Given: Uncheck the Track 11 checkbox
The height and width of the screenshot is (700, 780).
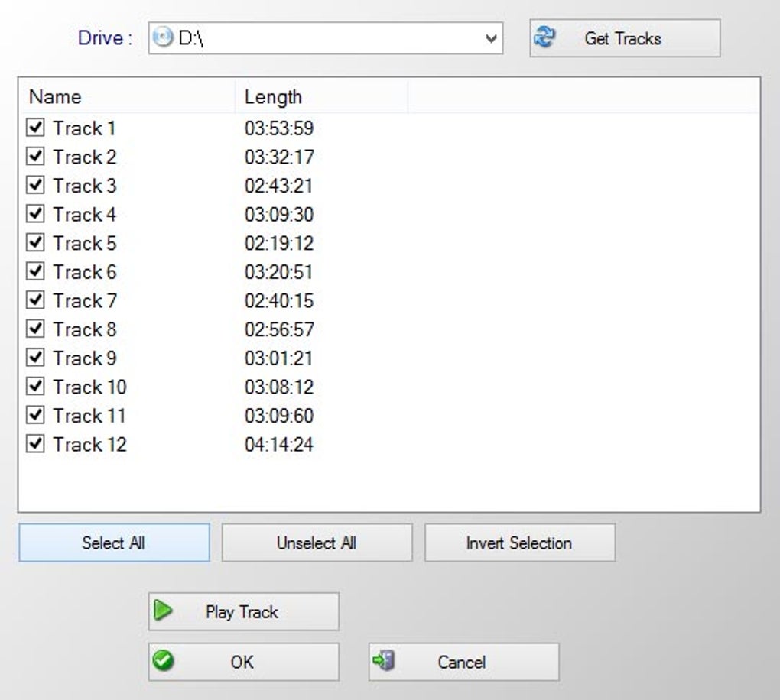Looking at the screenshot, I should (35, 415).
